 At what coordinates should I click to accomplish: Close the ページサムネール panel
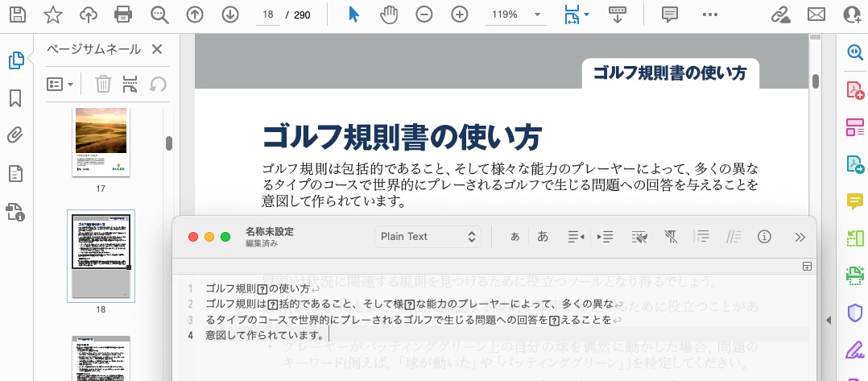[157, 49]
